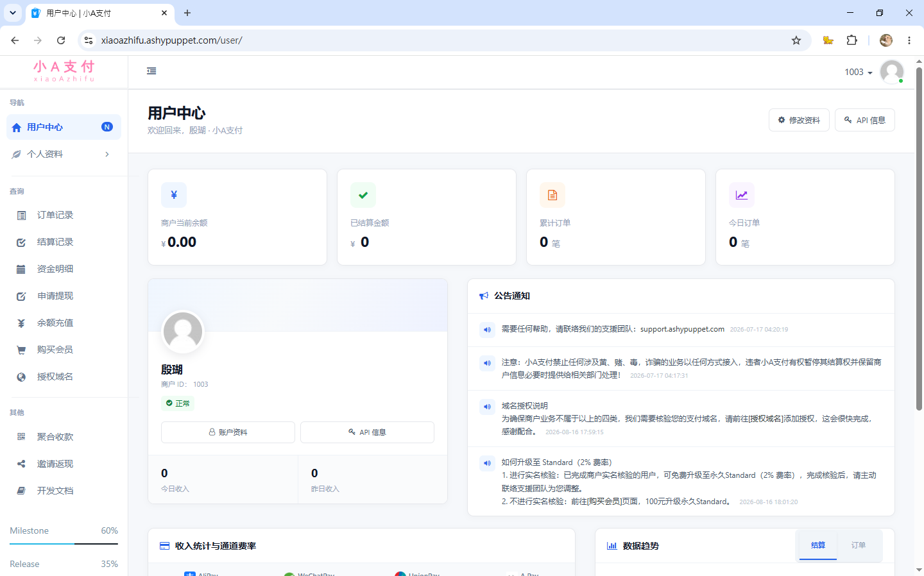The width and height of the screenshot is (924, 576).
Task: Open 邀请返现 page
Action: click(55, 464)
